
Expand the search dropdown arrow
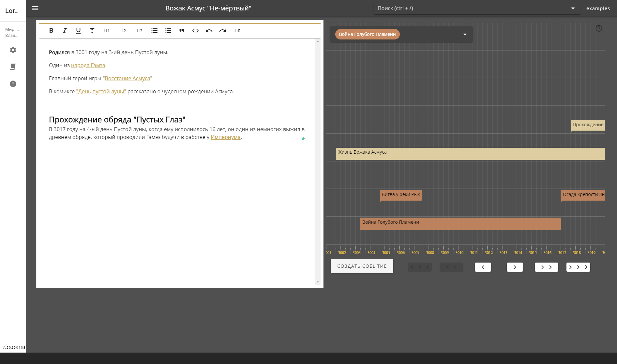(573, 8)
